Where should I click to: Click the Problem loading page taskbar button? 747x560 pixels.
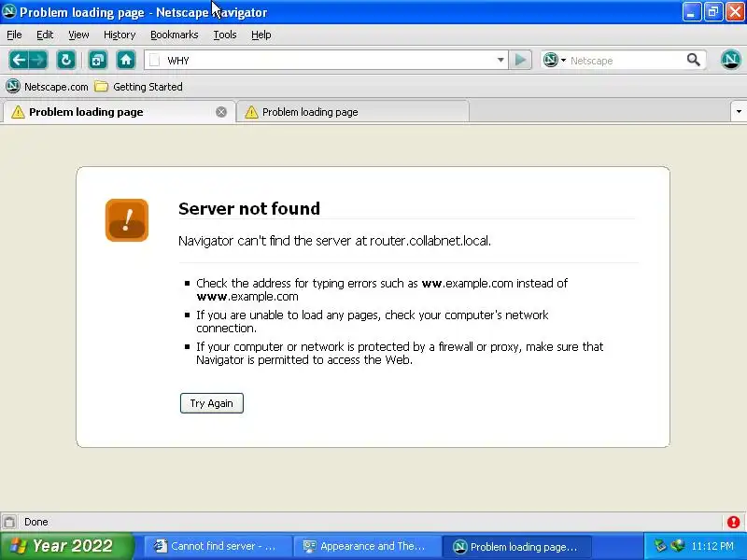pos(517,546)
